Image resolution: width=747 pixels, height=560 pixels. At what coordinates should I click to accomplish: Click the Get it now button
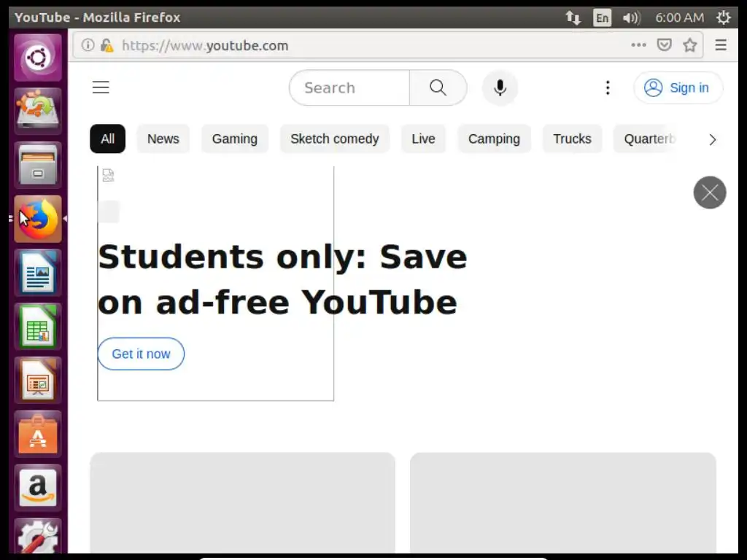point(141,354)
